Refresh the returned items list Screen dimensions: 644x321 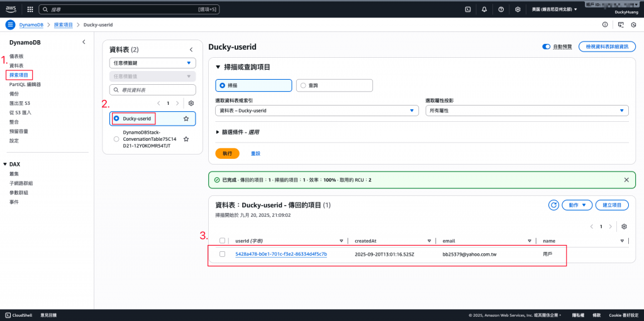554,205
